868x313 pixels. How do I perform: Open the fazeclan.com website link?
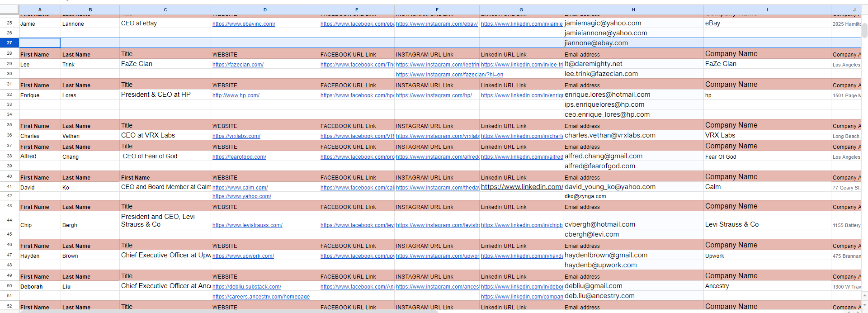(x=238, y=65)
